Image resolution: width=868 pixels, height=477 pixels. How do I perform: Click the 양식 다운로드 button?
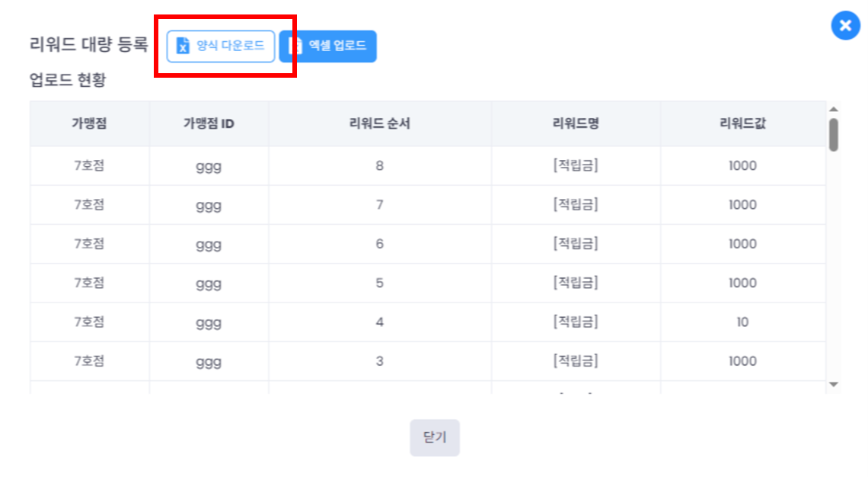coord(220,46)
